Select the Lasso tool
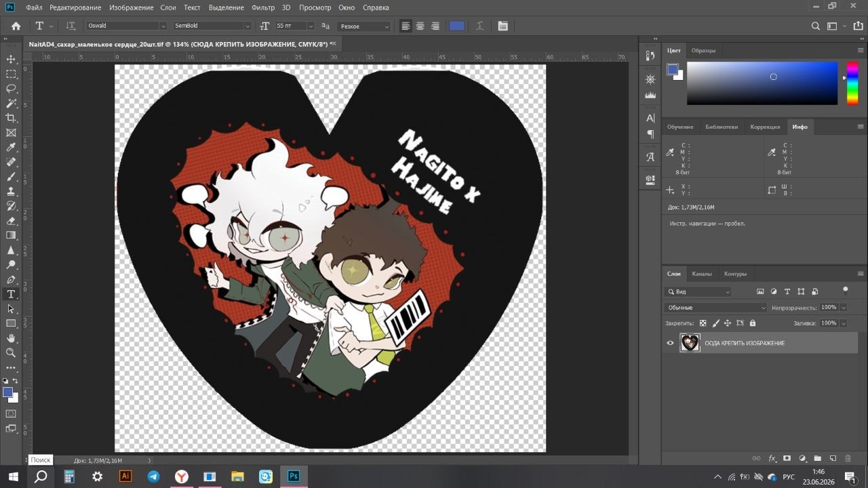The width and height of the screenshot is (868, 488). click(x=11, y=89)
